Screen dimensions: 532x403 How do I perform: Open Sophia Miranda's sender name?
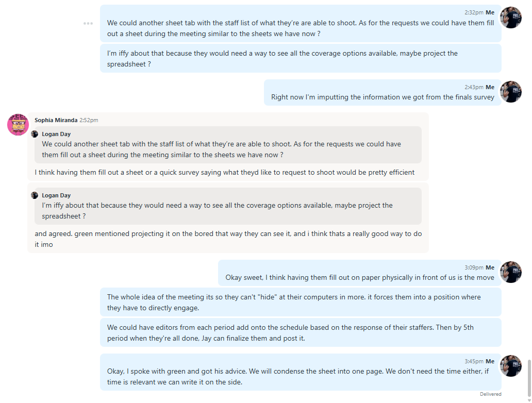coord(56,120)
